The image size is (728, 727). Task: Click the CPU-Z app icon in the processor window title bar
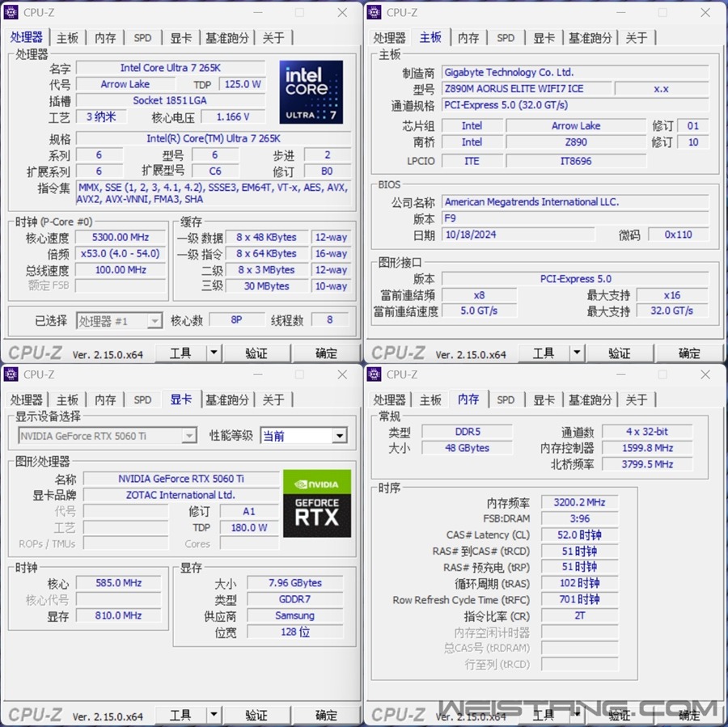click(11, 13)
